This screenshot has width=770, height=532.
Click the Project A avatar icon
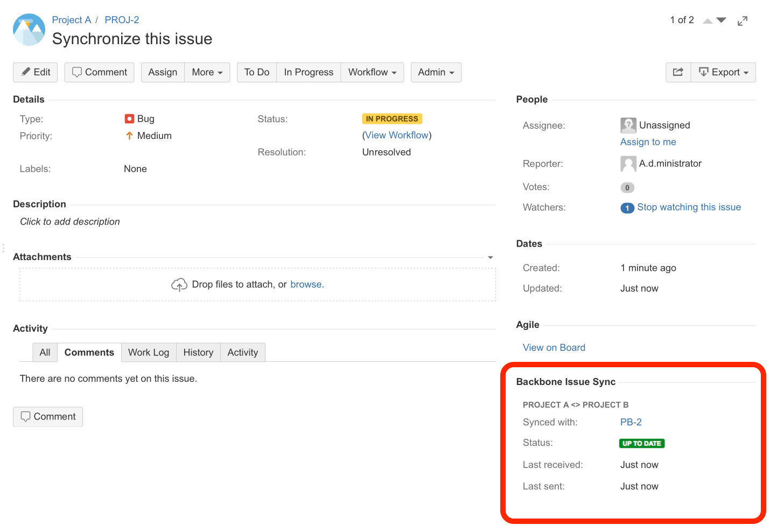coord(29,30)
